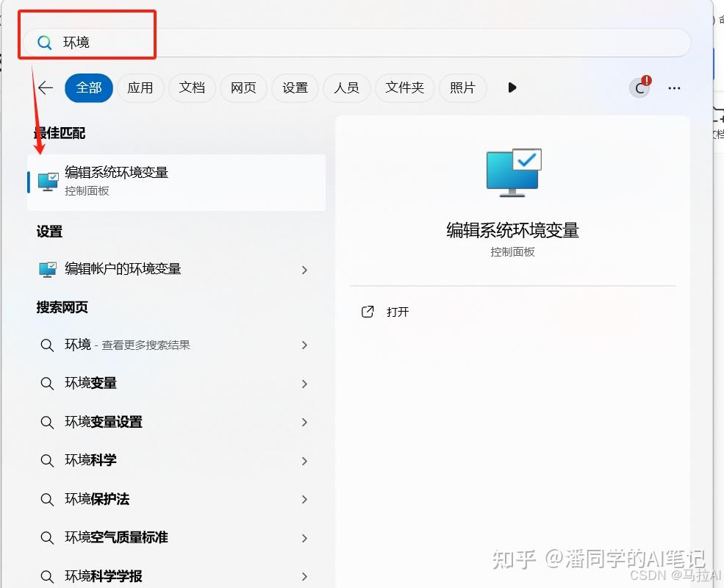The image size is (724, 588).
Task: Show more filters with the play arrow
Action: pos(512,87)
